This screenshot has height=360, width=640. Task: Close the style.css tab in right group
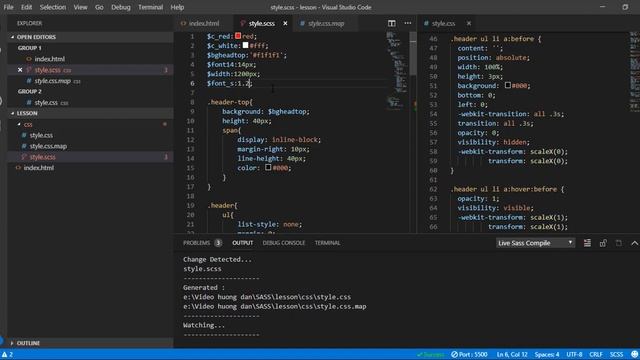click(469, 24)
